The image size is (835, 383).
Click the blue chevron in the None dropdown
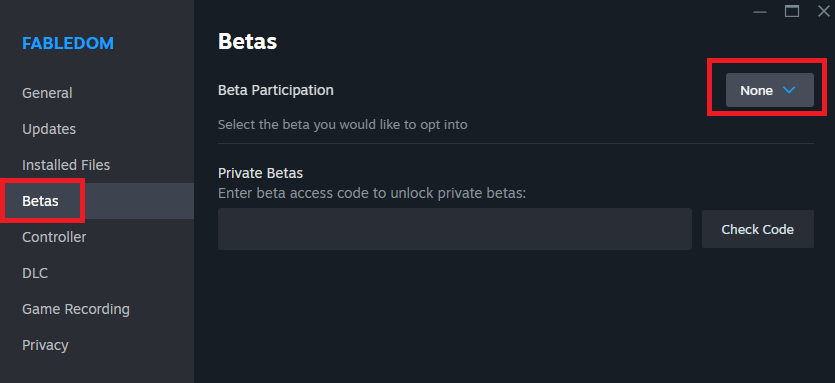pos(789,90)
